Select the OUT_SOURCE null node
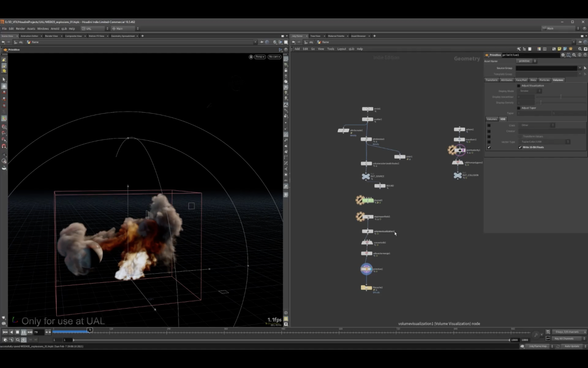Image resolution: width=588 pixels, height=368 pixels. (x=366, y=177)
